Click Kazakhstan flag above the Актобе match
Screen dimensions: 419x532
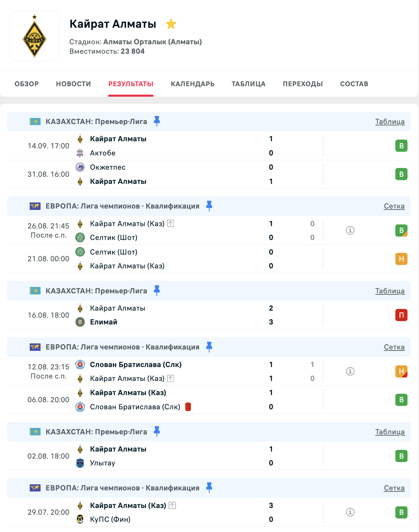(35, 121)
